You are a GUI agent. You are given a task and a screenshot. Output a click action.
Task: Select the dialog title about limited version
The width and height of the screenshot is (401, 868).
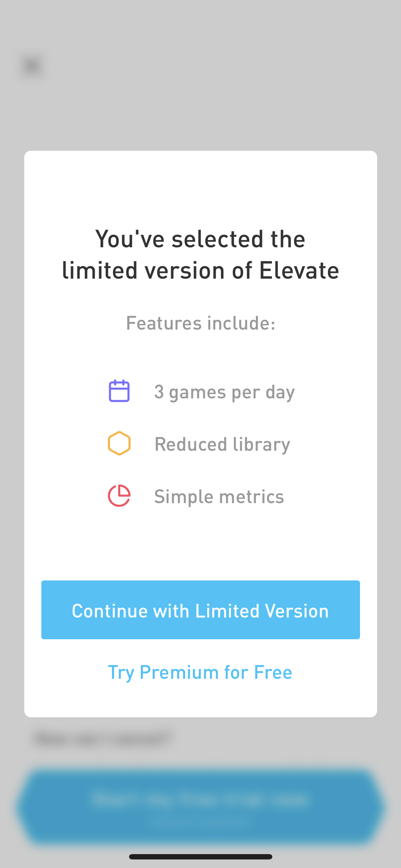pos(200,254)
